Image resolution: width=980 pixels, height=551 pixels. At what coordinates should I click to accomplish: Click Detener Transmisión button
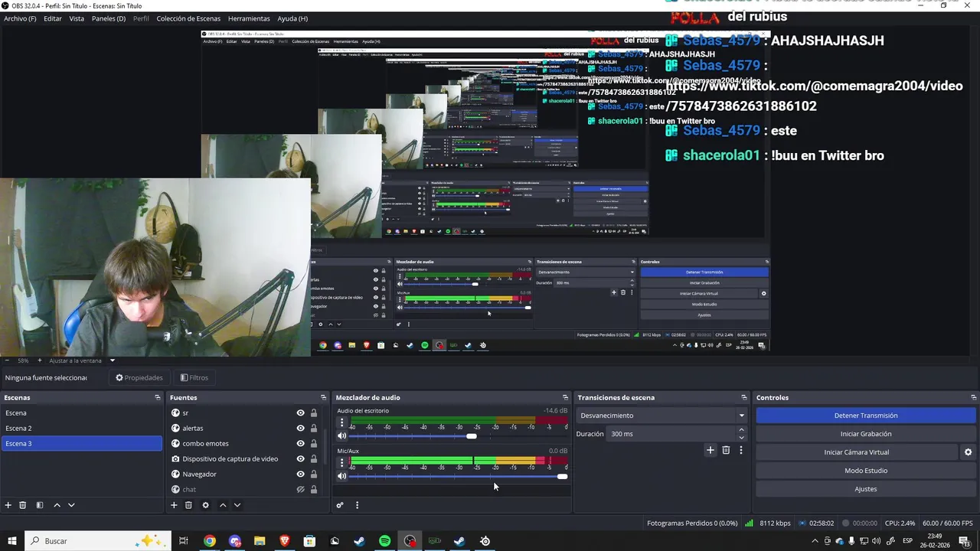tap(866, 416)
